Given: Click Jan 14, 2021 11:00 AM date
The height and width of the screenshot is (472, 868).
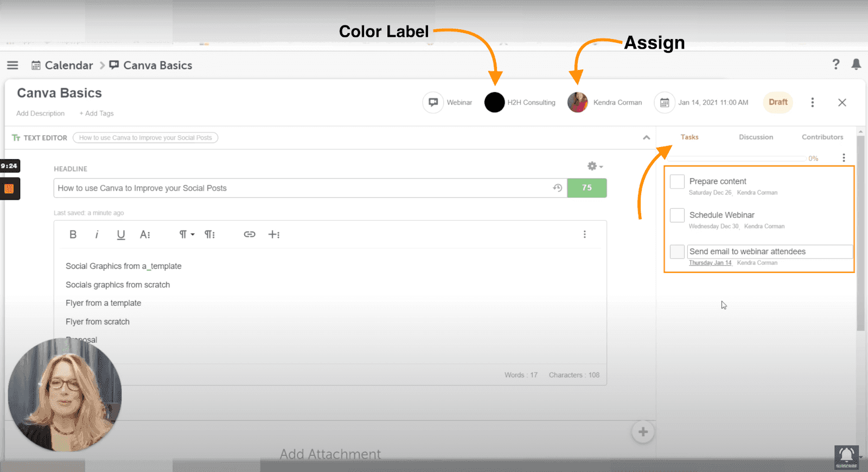Looking at the screenshot, I should click(x=713, y=103).
